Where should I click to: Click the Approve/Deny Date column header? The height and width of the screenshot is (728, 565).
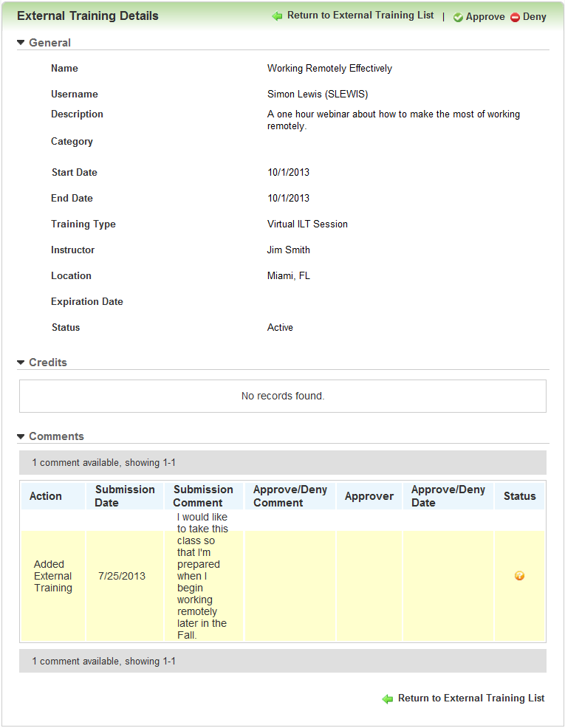click(x=448, y=496)
